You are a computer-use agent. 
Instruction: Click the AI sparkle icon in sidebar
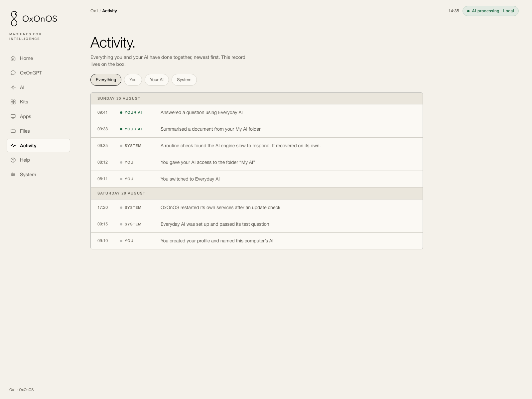[x=13, y=87]
